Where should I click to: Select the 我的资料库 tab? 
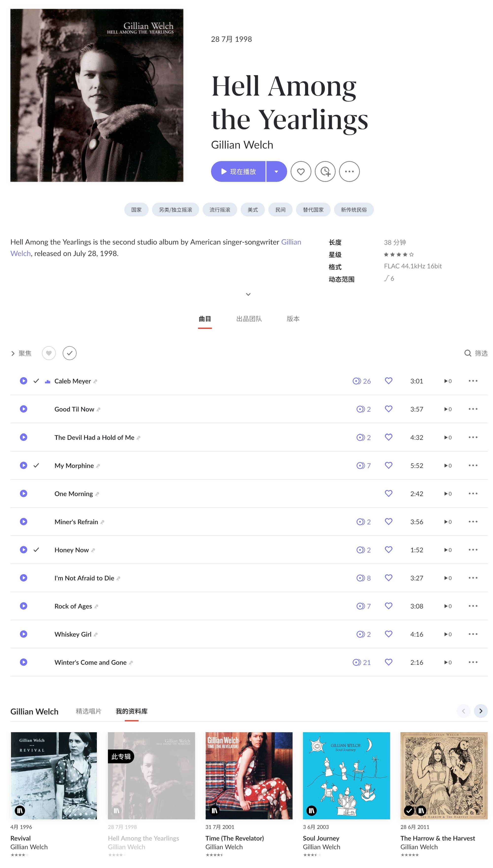[131, 711]
